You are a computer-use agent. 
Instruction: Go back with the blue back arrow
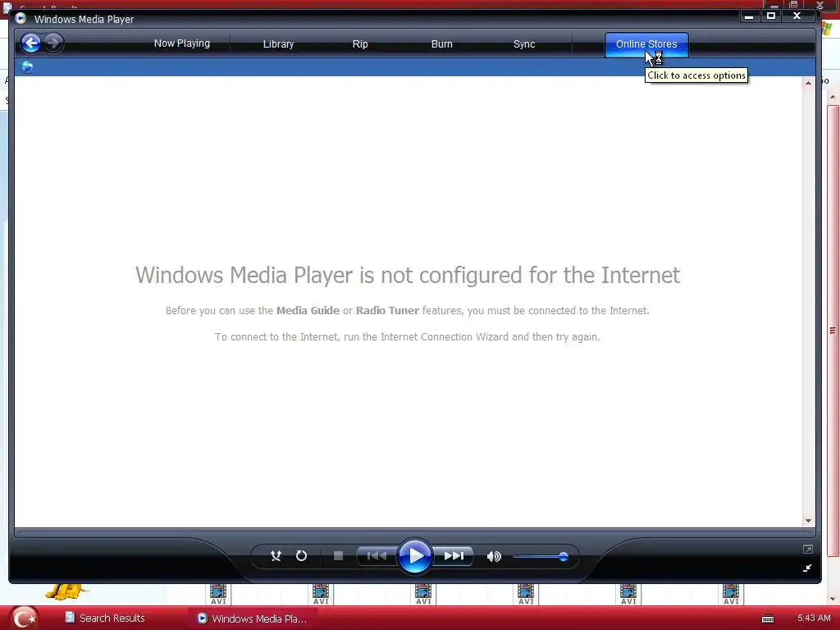[31, 43]
